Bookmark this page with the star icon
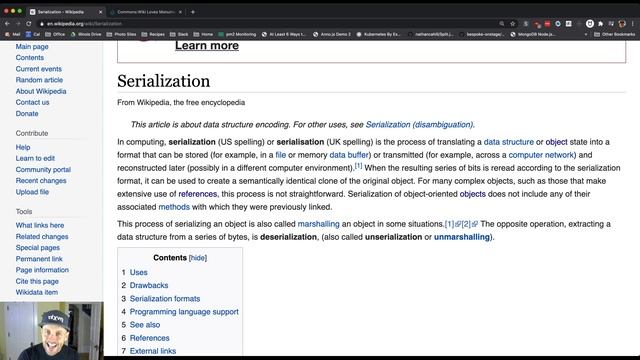Image resolution: width=640 pixels, height=360 pixels. [513, 24]
